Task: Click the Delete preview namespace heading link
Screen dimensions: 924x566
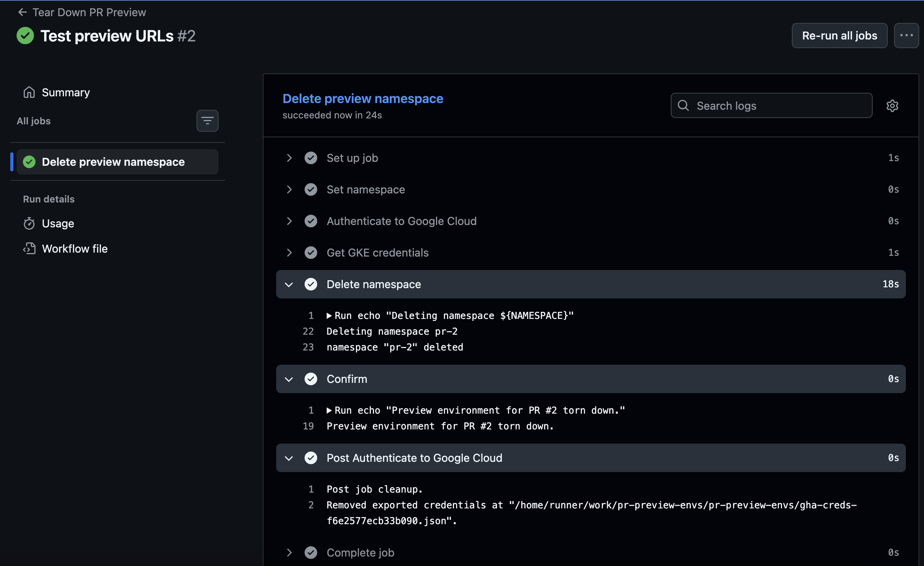Action: point(363,98)
